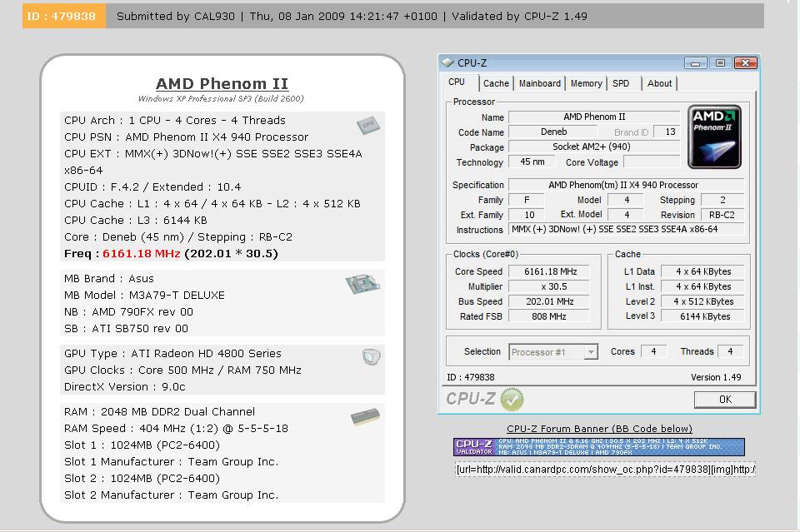Click the OK button in CPU-Z
Image resolution: width=800 pixels, height=532 pixels.
tap(725, 400)
